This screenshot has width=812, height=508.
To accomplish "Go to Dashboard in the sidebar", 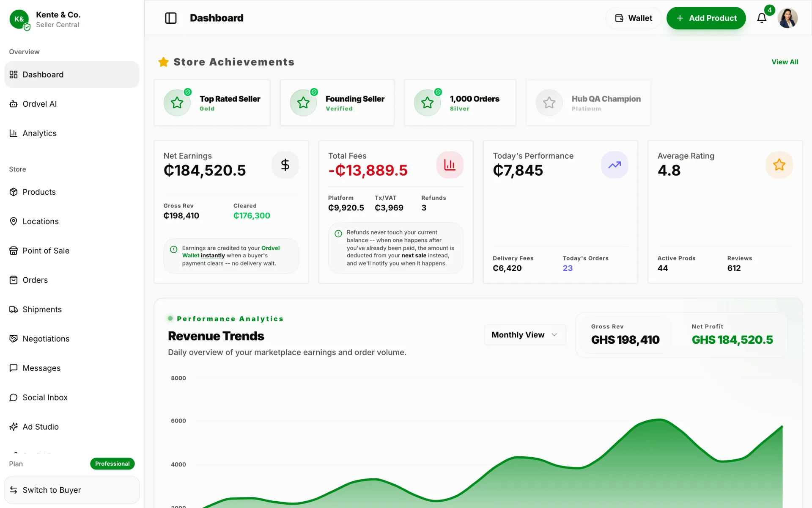I will pyautogui.click(x=72, y=75).
